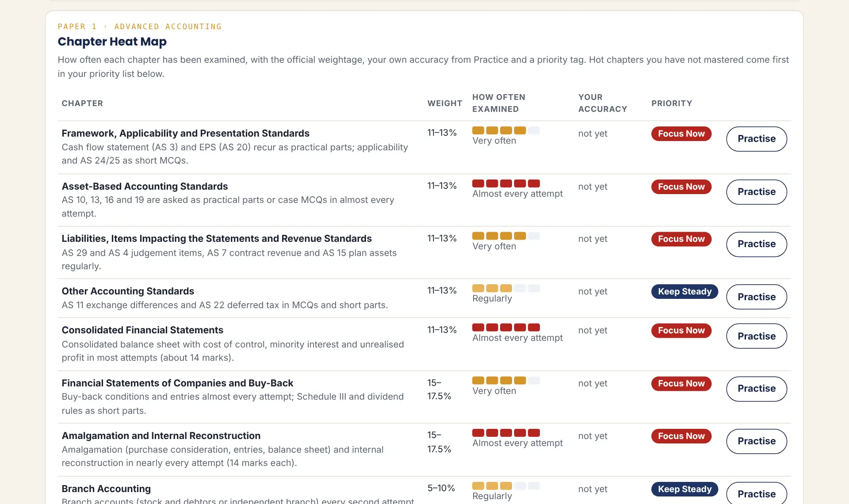Click the Very often frequency bar for Liabilities chapter
The height and width of the screenshot is (504, 849).
coord(506,236)
